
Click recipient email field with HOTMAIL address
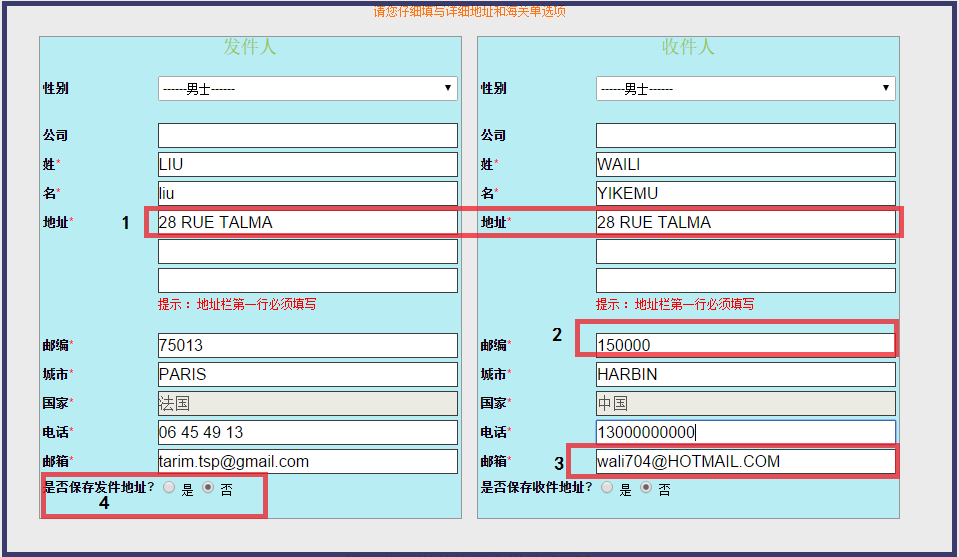745,461
